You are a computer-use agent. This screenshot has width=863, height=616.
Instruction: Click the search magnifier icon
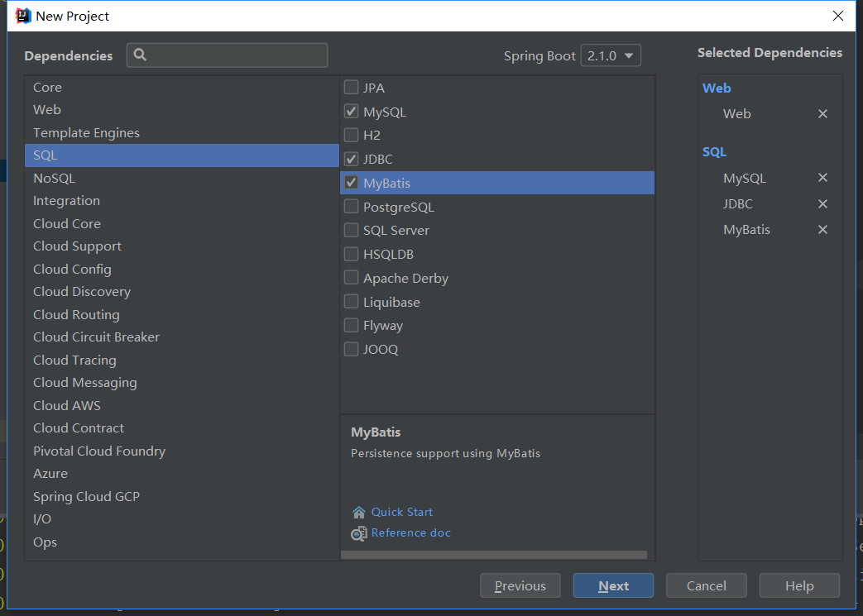141,55
